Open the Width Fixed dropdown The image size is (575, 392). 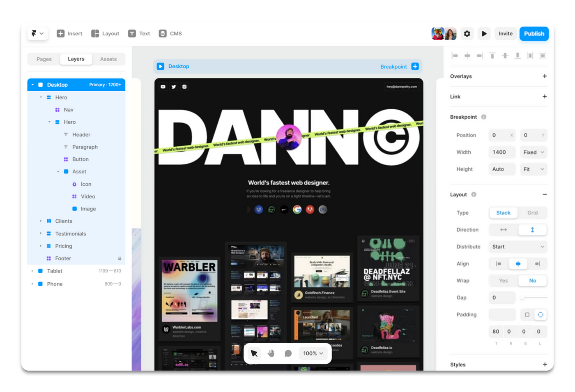pyautogui.click(x=533, y=152)
